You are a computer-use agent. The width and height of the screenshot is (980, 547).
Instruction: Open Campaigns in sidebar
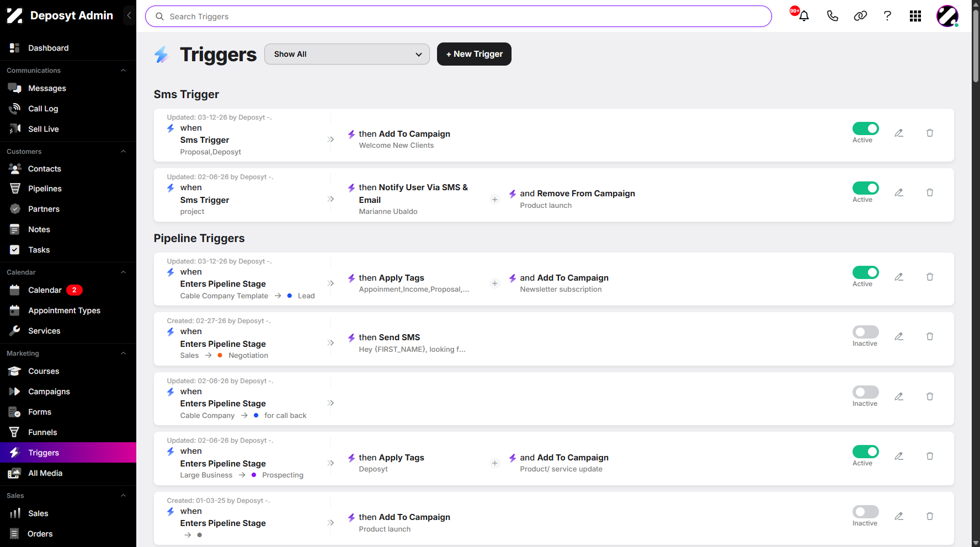click(68, 392)
